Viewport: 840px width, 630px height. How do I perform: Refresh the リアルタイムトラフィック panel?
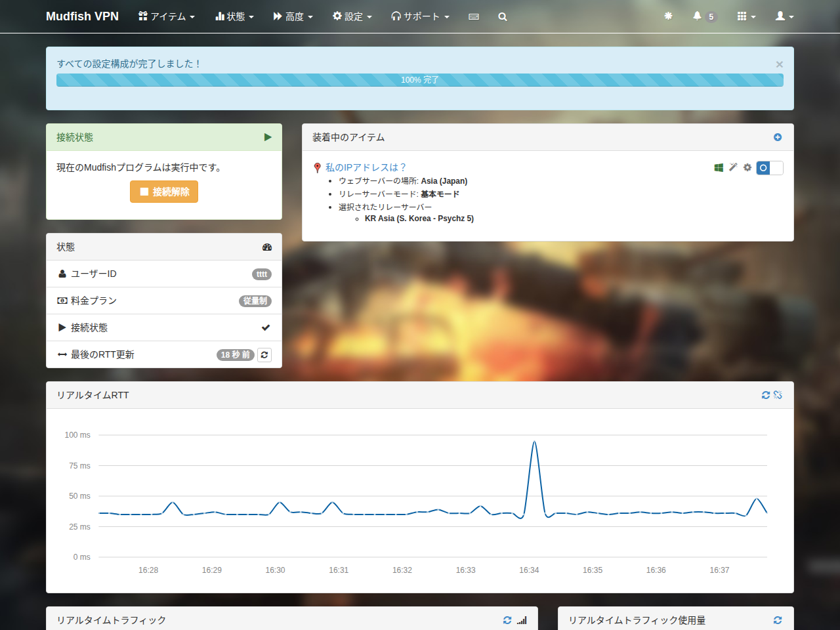[x=507, y=620]
